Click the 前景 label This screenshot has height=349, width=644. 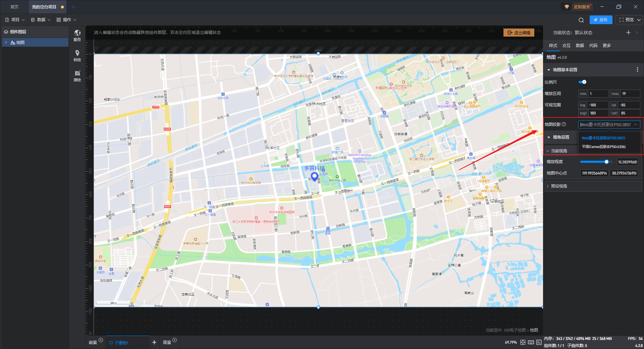[93, 343]
